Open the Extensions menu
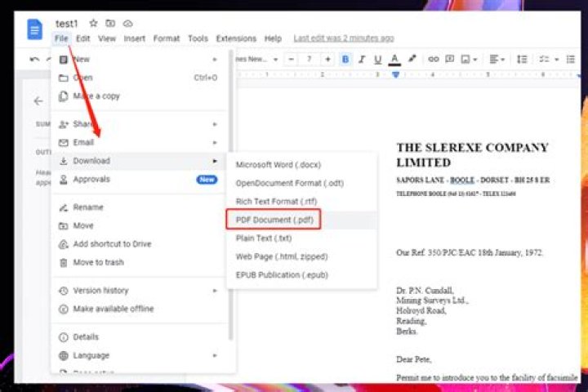Screen dimensions: 588x392 point(236,38)
